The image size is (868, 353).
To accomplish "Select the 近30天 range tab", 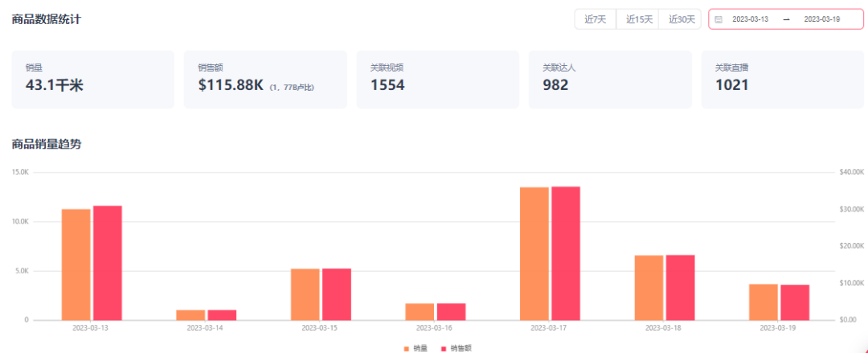I will click(681, 19).
